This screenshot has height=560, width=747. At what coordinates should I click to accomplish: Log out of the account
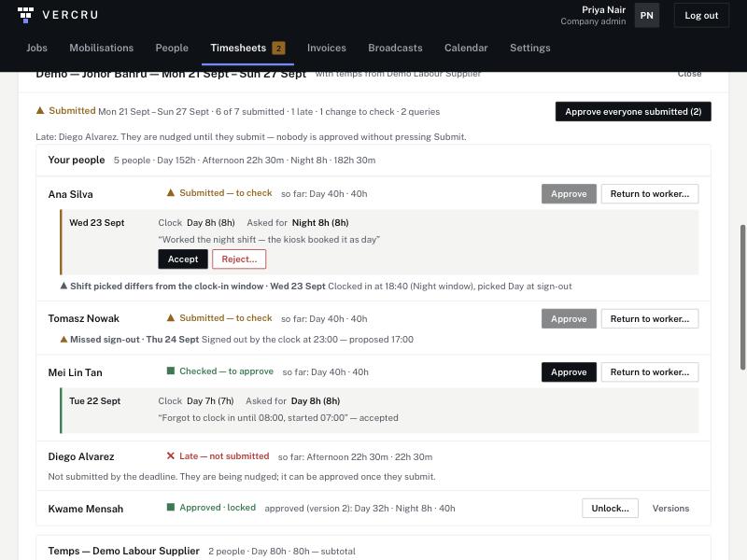701,15
